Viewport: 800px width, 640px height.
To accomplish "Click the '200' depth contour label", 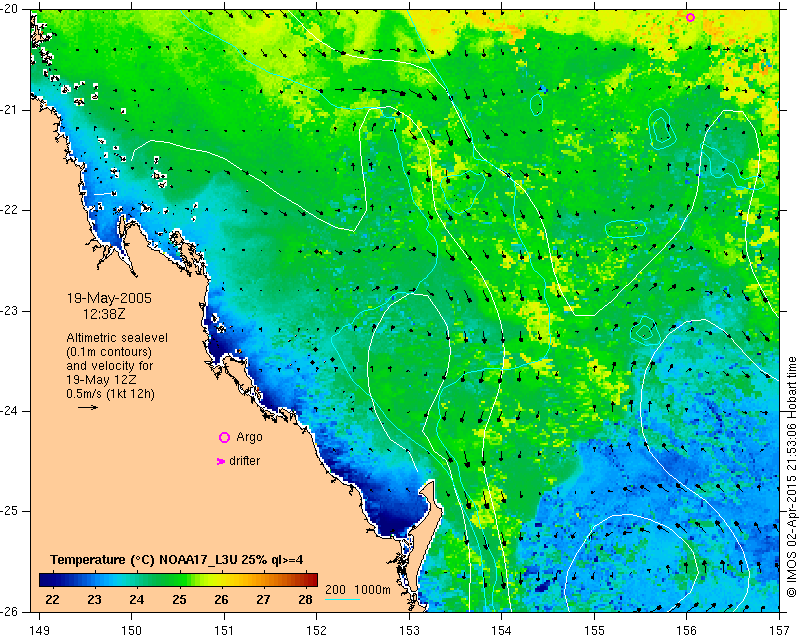I will [335, 589].
